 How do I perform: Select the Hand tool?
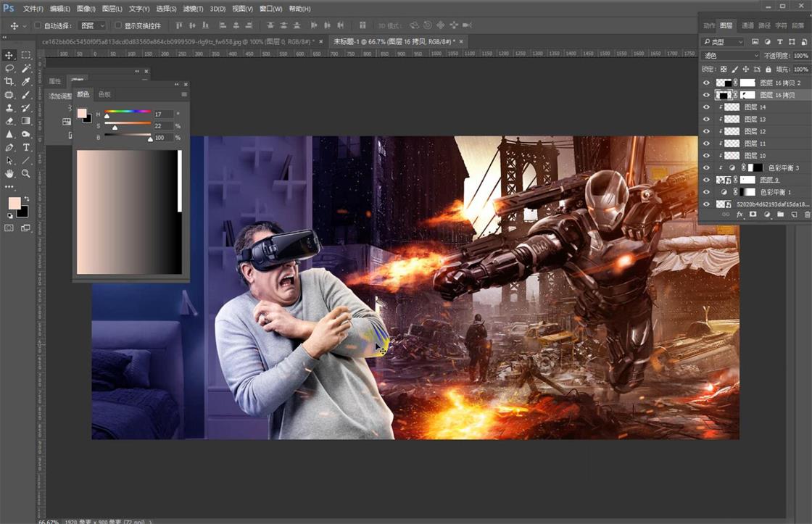coord(9,174)
